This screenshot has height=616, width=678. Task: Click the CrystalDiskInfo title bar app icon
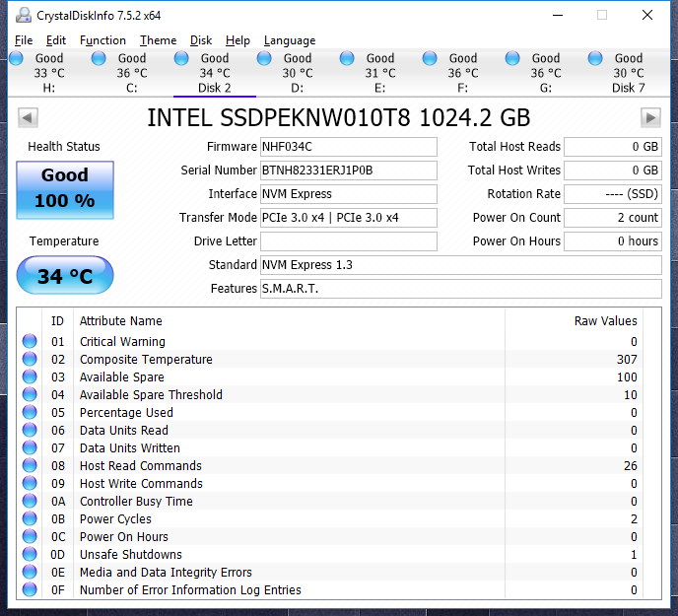pyautogui.click(x=21, y=15)
